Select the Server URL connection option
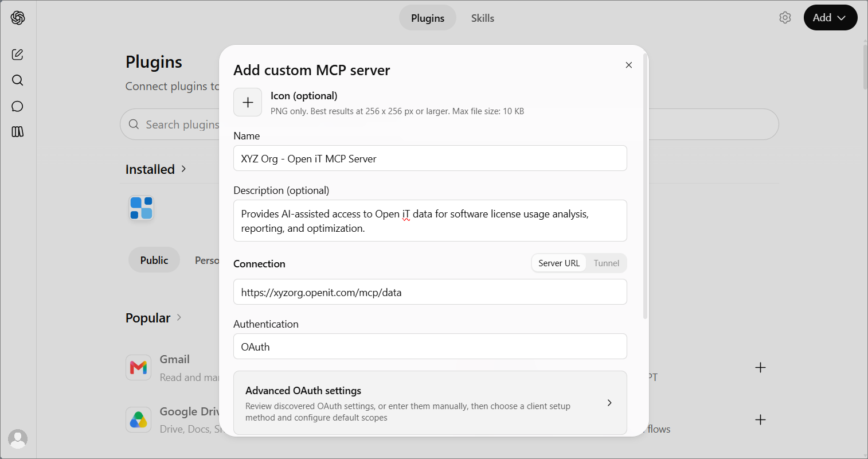 pos(559,263)
